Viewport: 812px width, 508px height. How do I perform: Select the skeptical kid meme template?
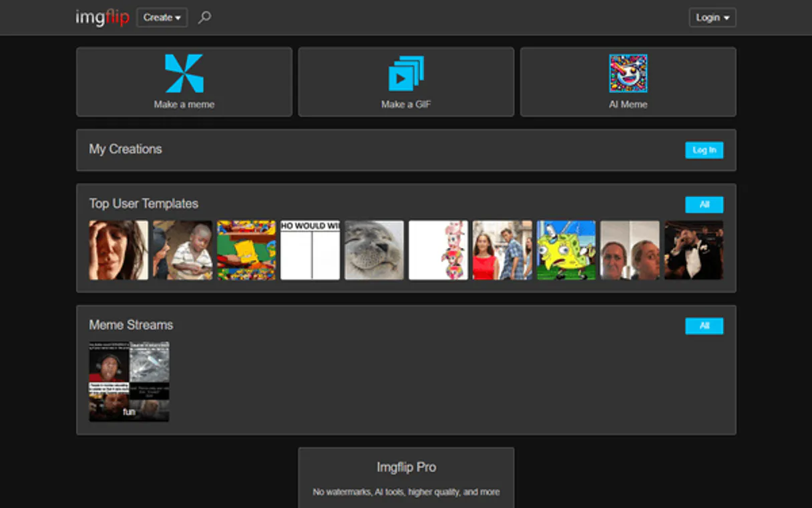click(183, 250)
